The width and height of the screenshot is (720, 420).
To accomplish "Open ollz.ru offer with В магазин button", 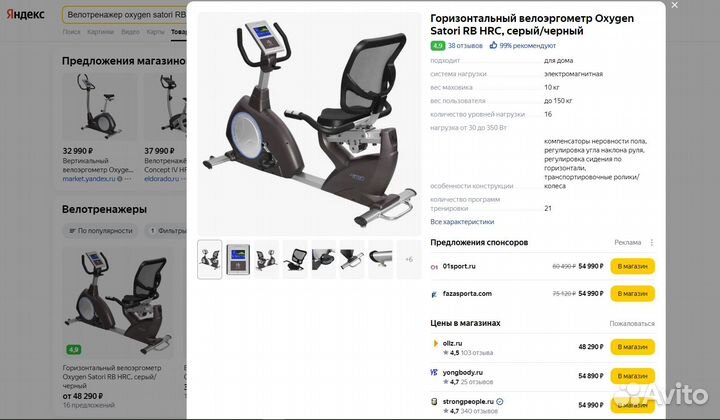I will [632, 347].
